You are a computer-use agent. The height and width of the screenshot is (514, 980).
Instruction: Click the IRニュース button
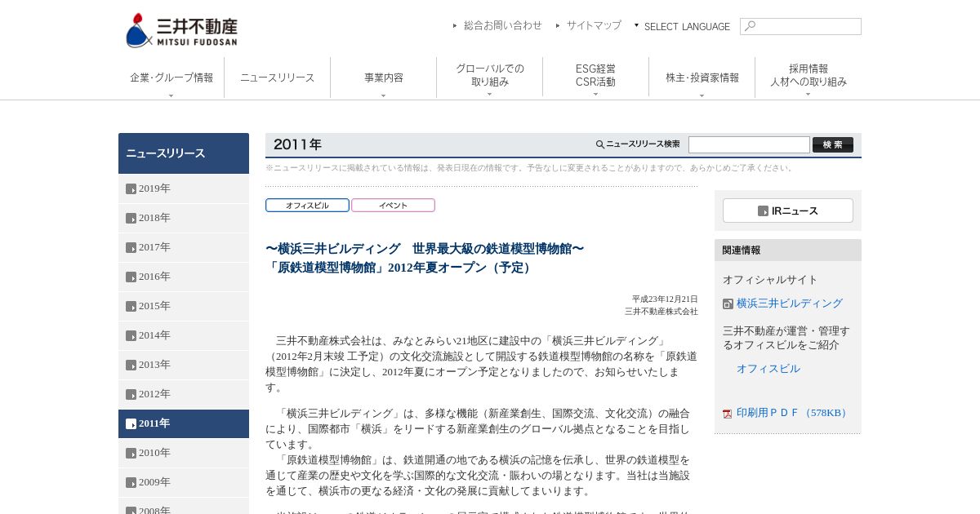[788, 210]
